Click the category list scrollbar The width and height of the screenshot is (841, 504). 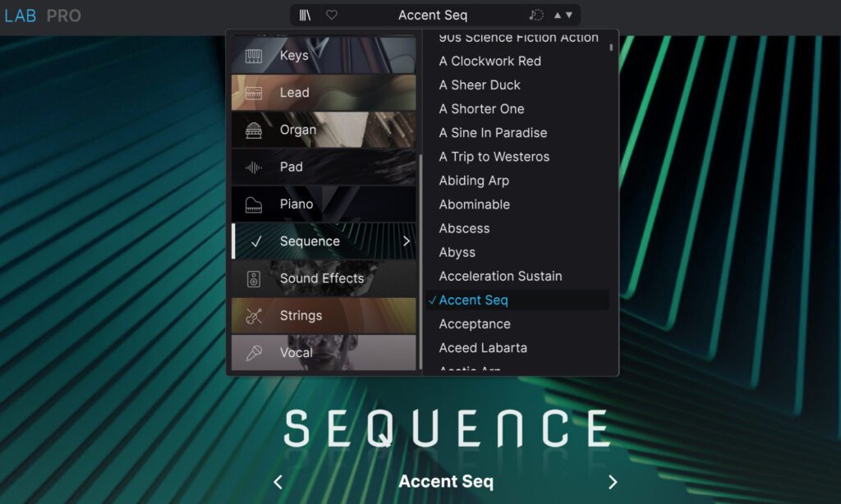tap(421, 262)
